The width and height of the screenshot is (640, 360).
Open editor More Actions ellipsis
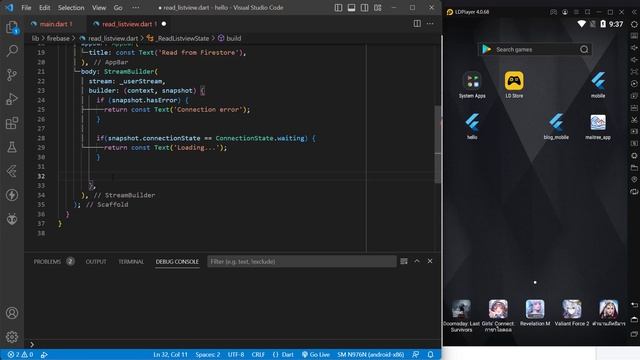tap(430, 24)
